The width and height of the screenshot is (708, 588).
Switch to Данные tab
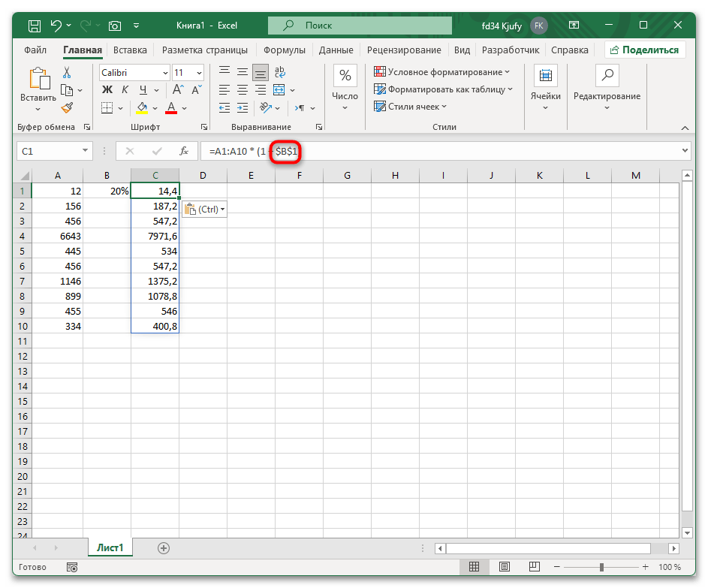[336, 50]
